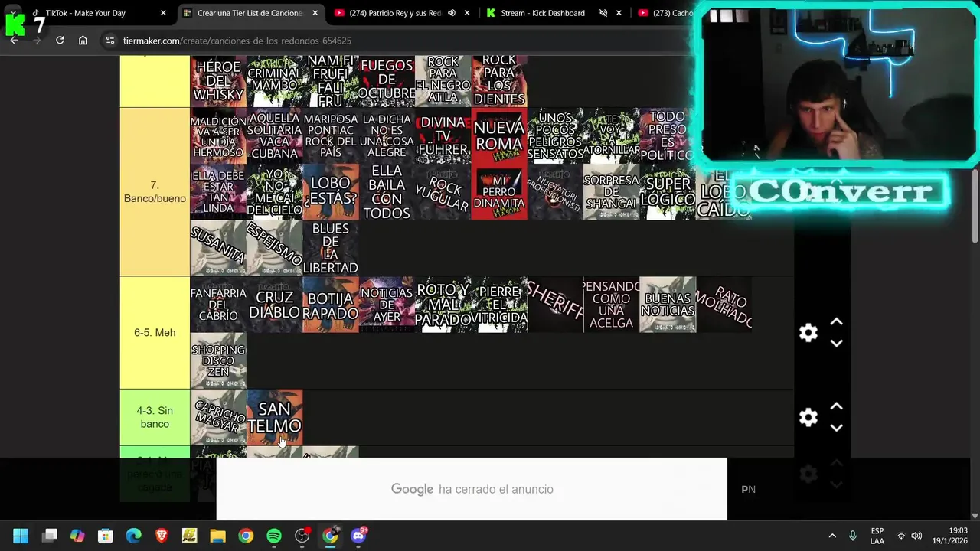Viewport: 980px width, 551px height.
Task: Open Windows Start menu
Action: [x=21, y=536]
